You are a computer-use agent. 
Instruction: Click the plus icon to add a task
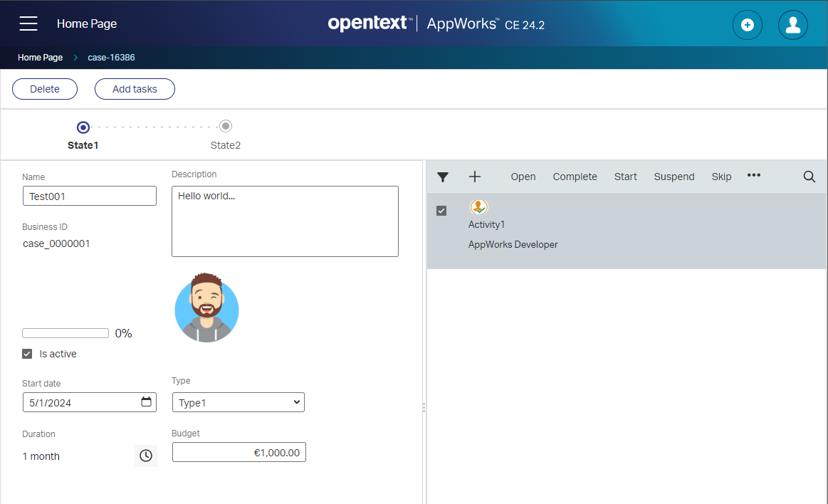pos(474,176)
